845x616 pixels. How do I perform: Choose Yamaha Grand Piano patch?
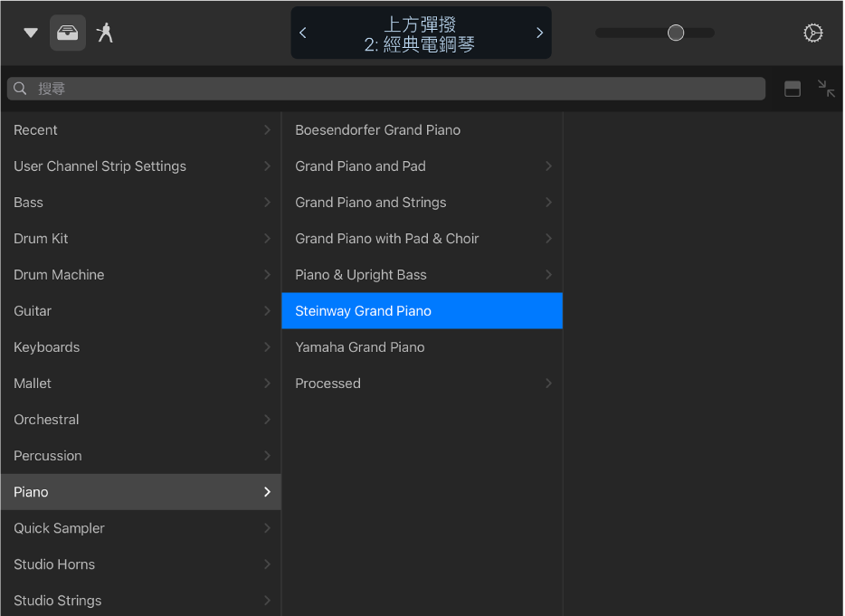click(x=422, y=347)
